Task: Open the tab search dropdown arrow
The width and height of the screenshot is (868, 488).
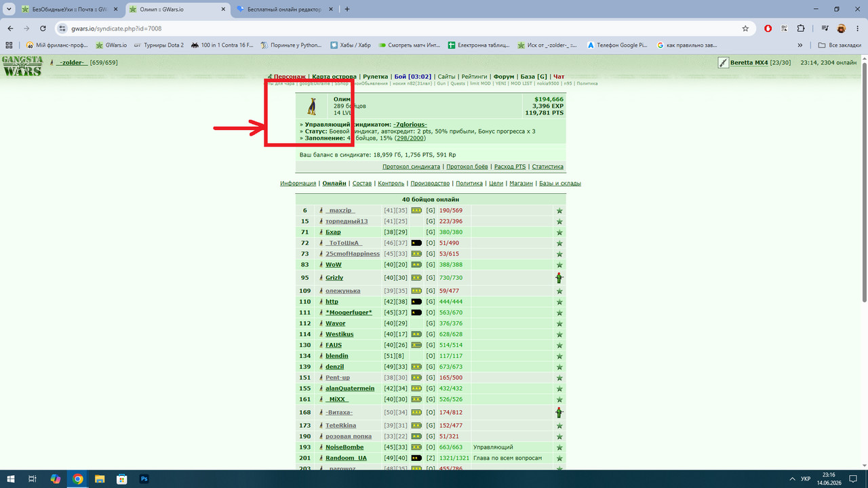Action: pyautogui.click(x=7, y=9)
